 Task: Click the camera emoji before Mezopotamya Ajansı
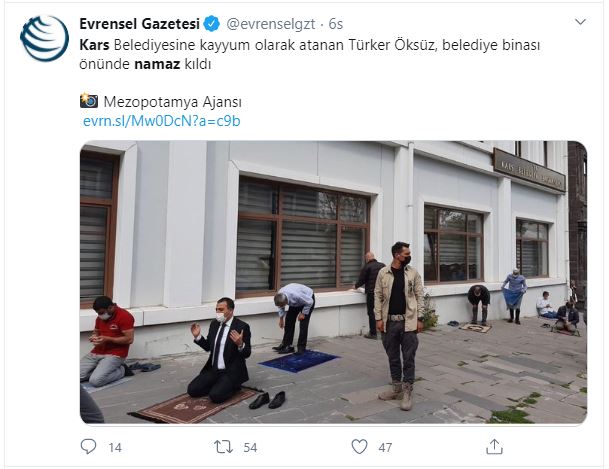point(89,101)
